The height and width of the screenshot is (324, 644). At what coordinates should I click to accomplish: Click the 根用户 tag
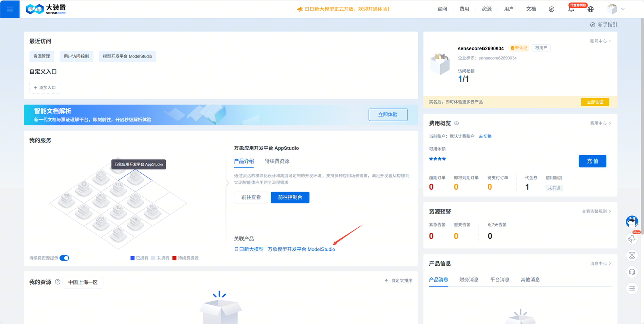541,48
